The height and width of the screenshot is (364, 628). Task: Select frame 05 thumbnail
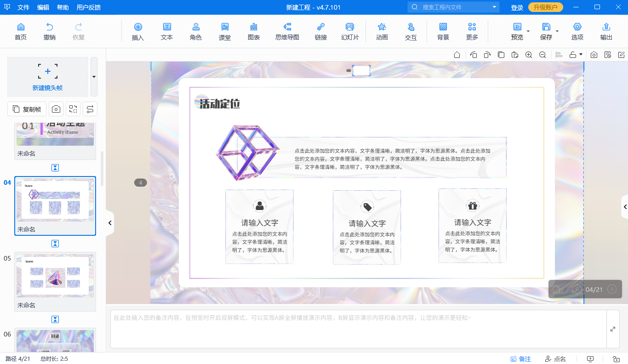tap(55, 282)
